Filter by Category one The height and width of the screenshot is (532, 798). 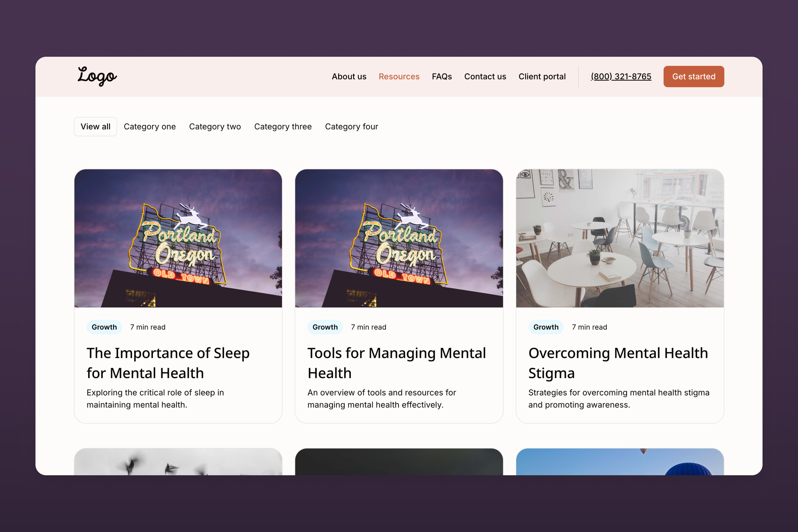tap(150, 127)
